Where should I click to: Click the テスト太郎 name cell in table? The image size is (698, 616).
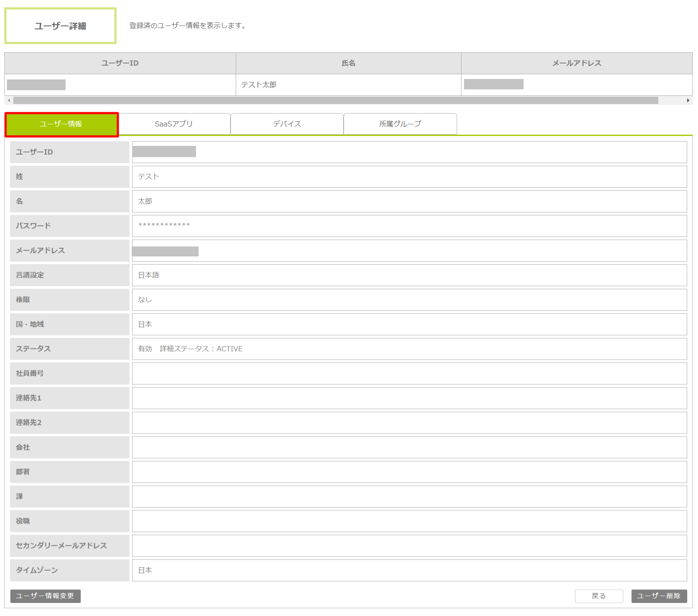point(348,85)
